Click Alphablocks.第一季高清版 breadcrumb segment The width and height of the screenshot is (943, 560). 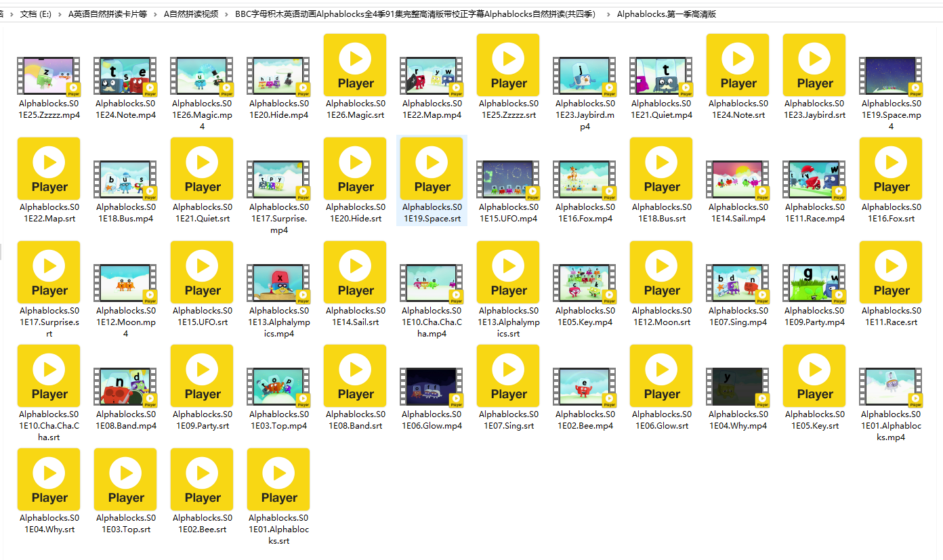[667, 14]
